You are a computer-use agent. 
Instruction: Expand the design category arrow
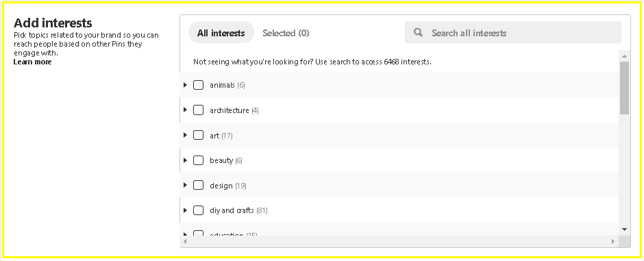click(x=185, y=185)
